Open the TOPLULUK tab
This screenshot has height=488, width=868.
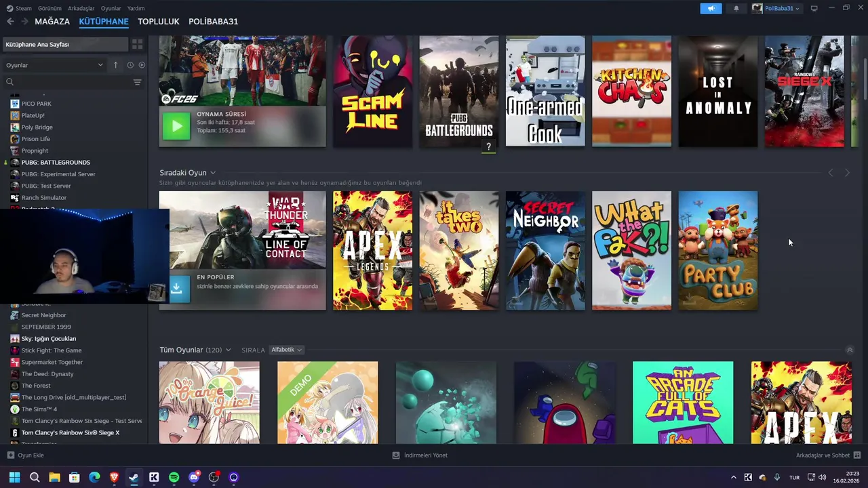pyautogui.click(x=159, y=22)
